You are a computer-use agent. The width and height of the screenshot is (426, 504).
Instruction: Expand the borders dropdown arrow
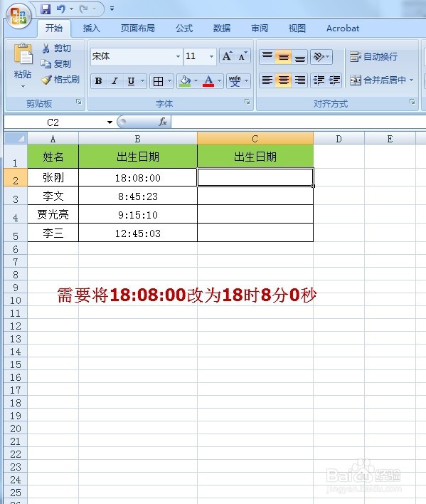pos(169,81)
